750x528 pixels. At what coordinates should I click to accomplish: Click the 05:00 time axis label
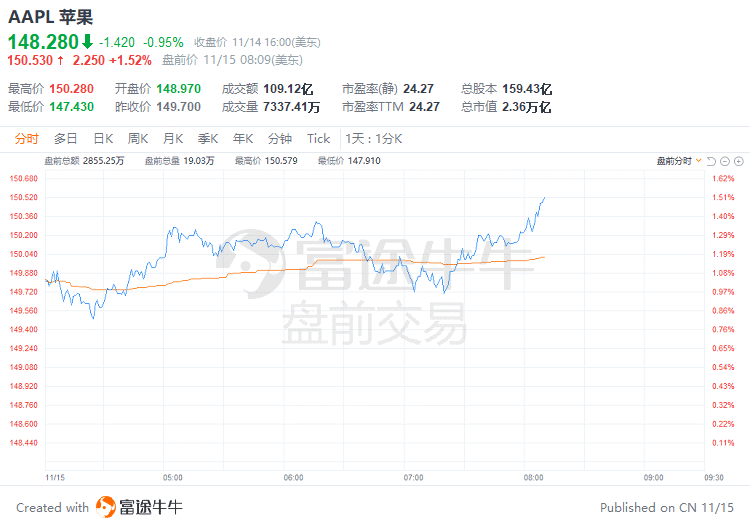pyautogui.click(x=173, y=477)
